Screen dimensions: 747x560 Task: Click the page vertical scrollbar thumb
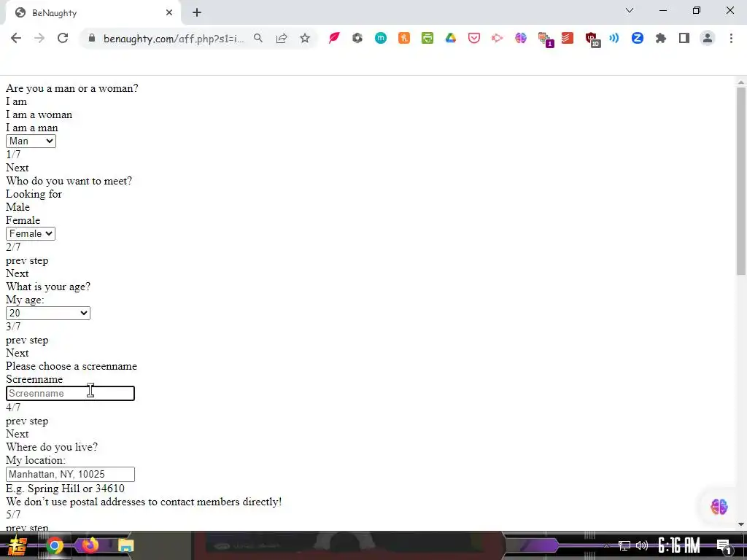[741, 181]
